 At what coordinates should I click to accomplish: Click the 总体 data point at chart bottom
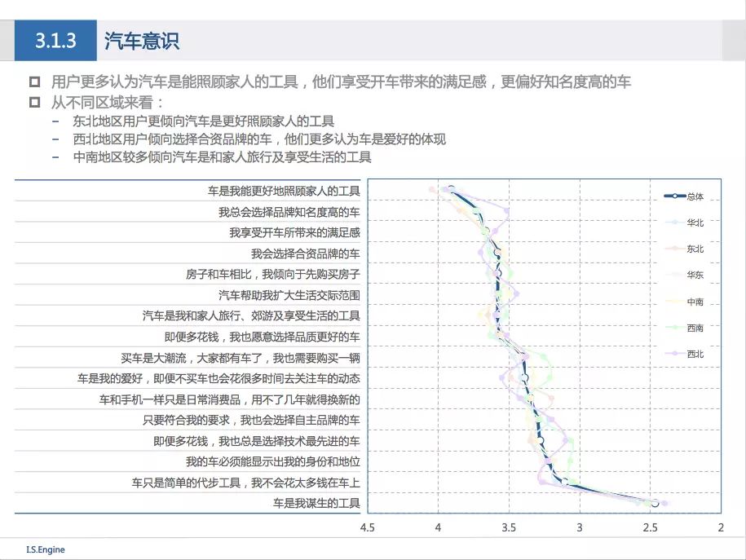[x=656, y=504]
